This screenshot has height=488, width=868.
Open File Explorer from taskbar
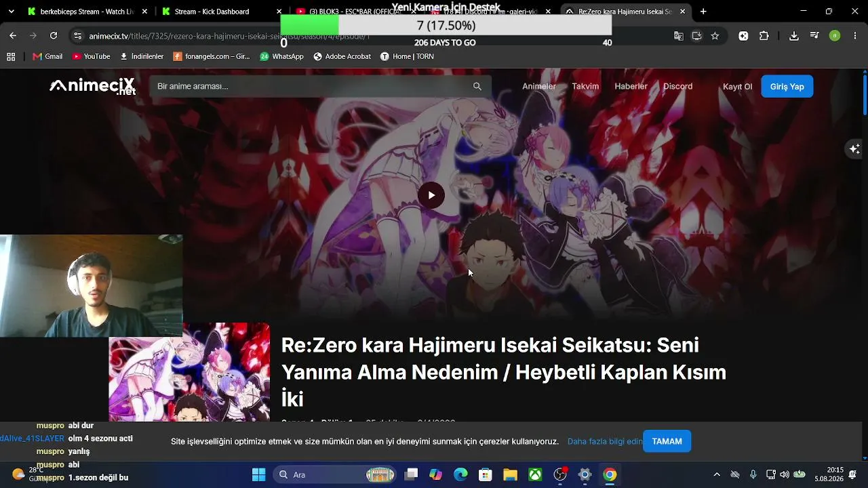510,474
